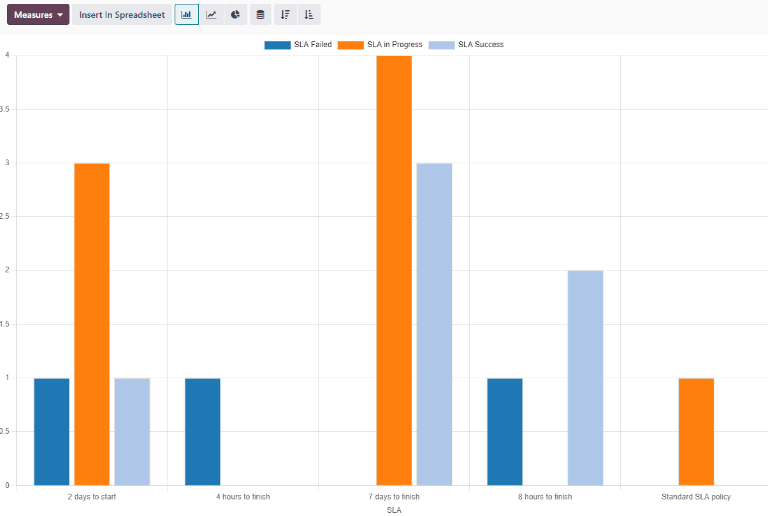Toggle SLA Success series in legend
This screenshot has height=516, width=768.
click(x=480, y=45)
